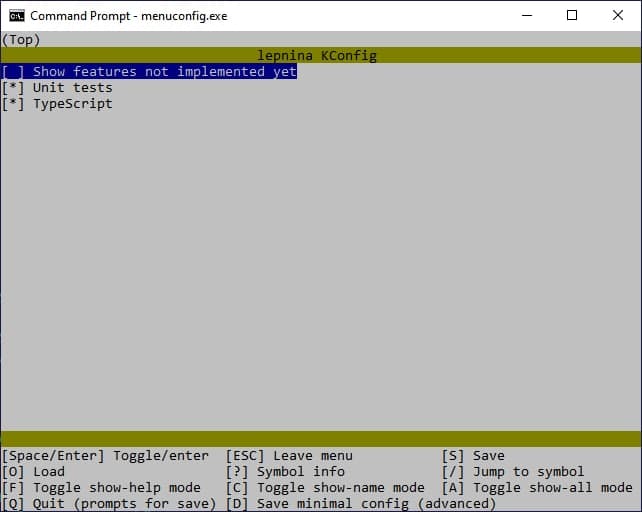
Task: Click the Command Prompt icon in title bar
Action: pyautogui.click(x=17, y=16)
